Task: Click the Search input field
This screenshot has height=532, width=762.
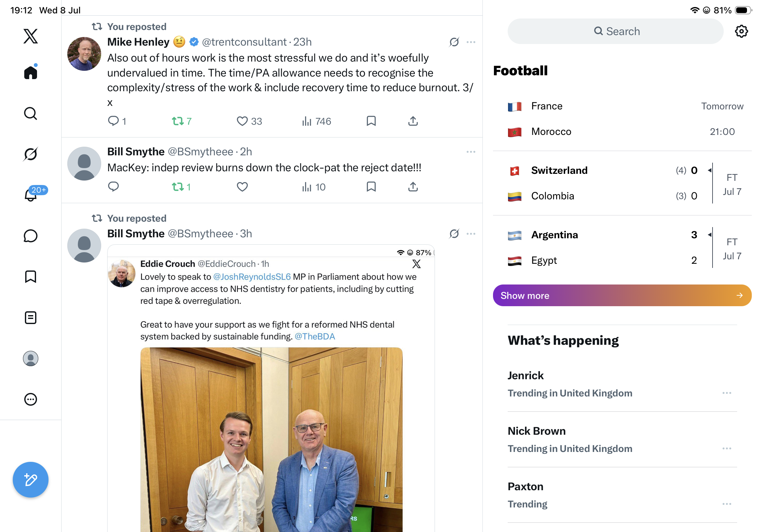Action: [615, 32]
